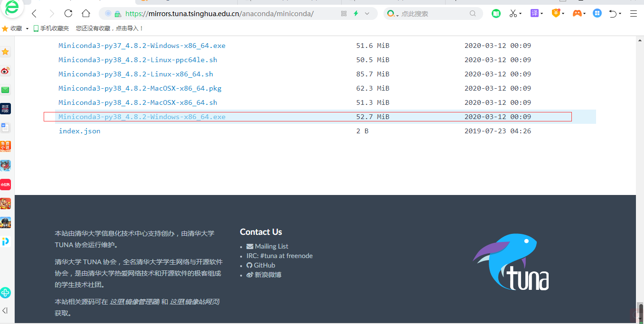The width and height of the screenshot is (644, 324).
Task: Open the index.json file link
Action: (x=79, y=131)
